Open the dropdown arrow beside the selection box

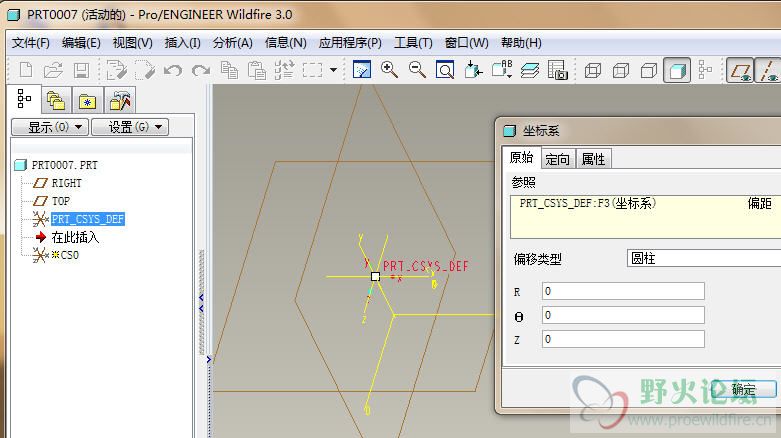click(333, 70)
